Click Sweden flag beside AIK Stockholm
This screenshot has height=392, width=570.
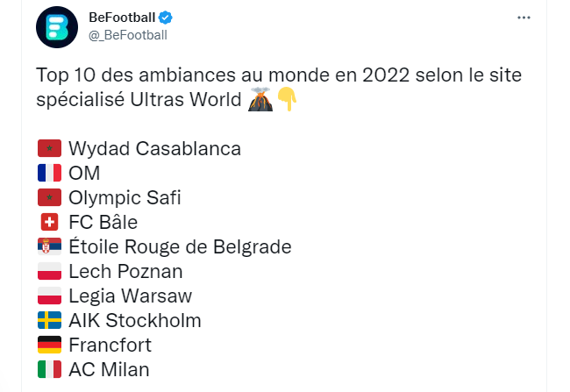(x=49, y=321)
